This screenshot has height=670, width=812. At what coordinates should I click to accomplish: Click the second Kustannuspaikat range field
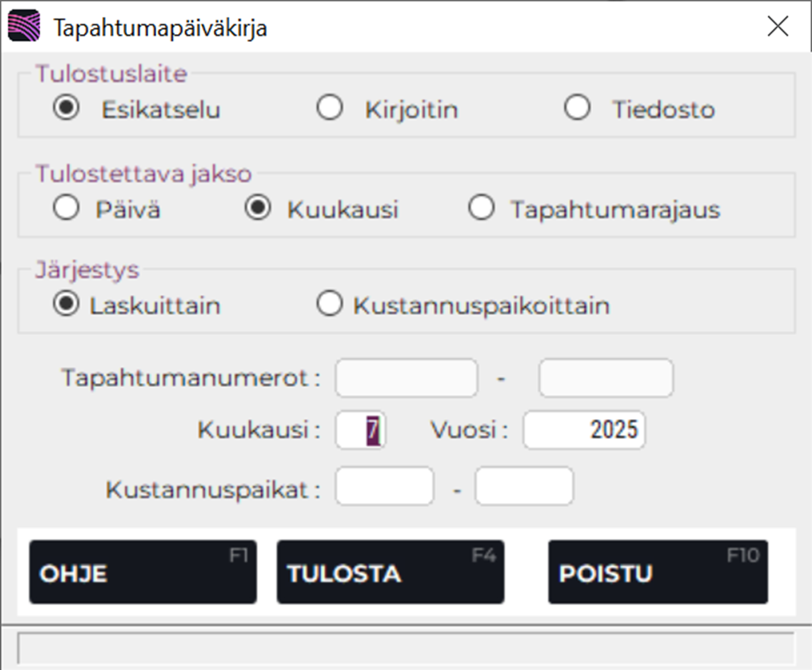pyautogui.click(x=523, y=485)
